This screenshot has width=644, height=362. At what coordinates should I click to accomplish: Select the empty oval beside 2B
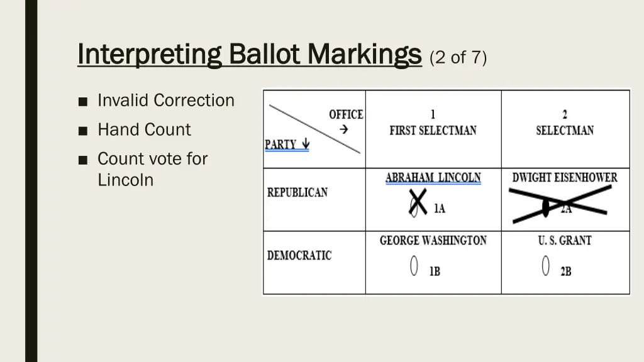coord(546,266)
